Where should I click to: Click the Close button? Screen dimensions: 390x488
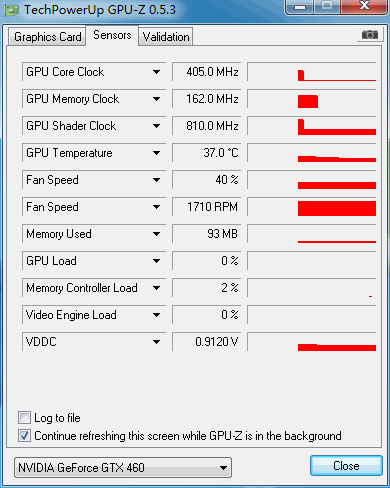[346, 466]
